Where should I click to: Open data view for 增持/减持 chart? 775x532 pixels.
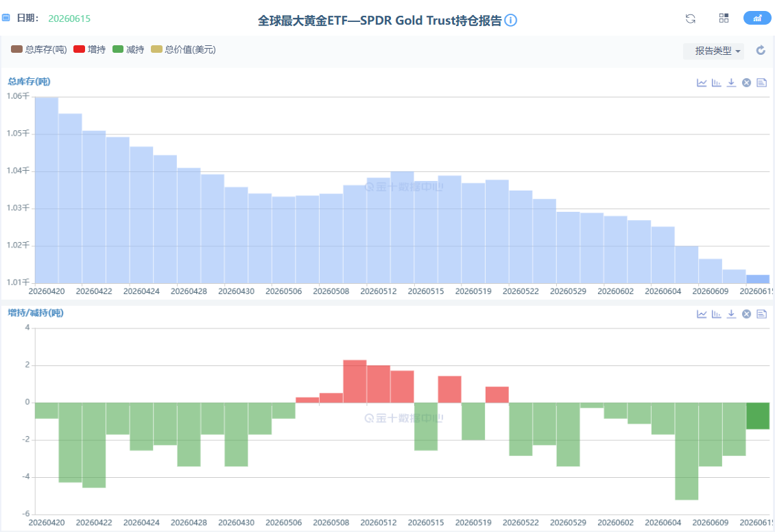tap(762, 314)
